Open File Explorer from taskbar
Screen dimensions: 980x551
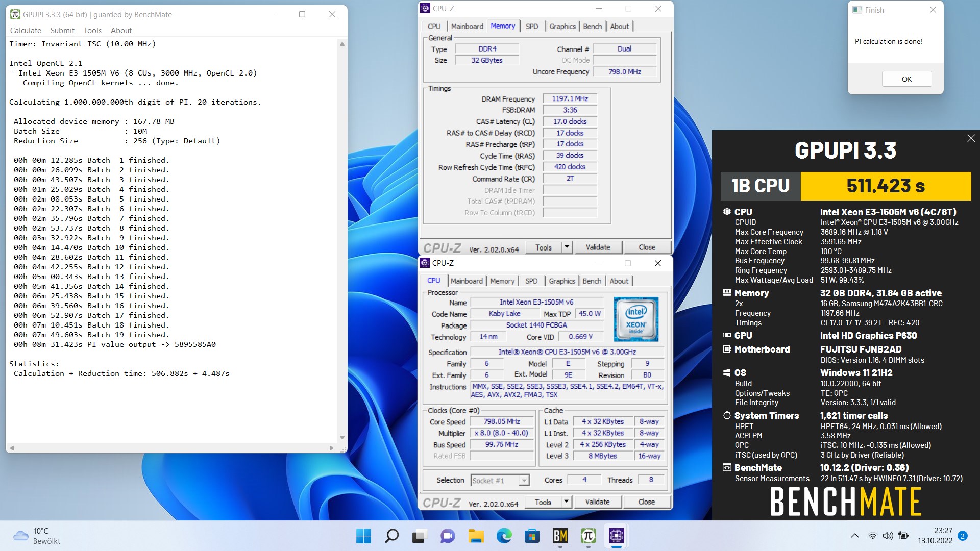[x=476, y=536]
